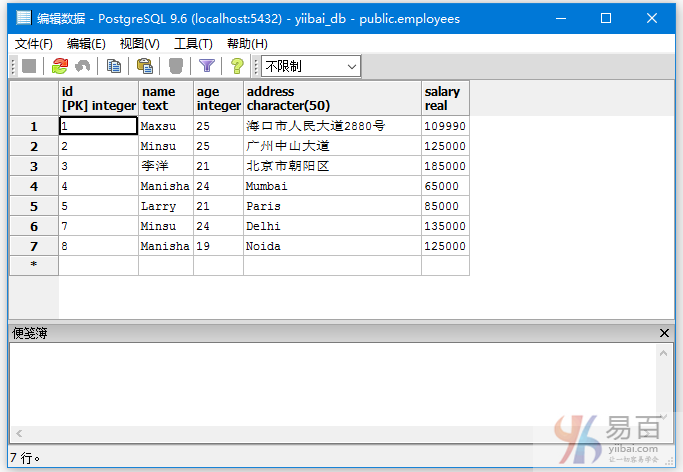The image size is (683, 472).
Task: Click the empty name cell in new row
Action: (x=165, y=265)
